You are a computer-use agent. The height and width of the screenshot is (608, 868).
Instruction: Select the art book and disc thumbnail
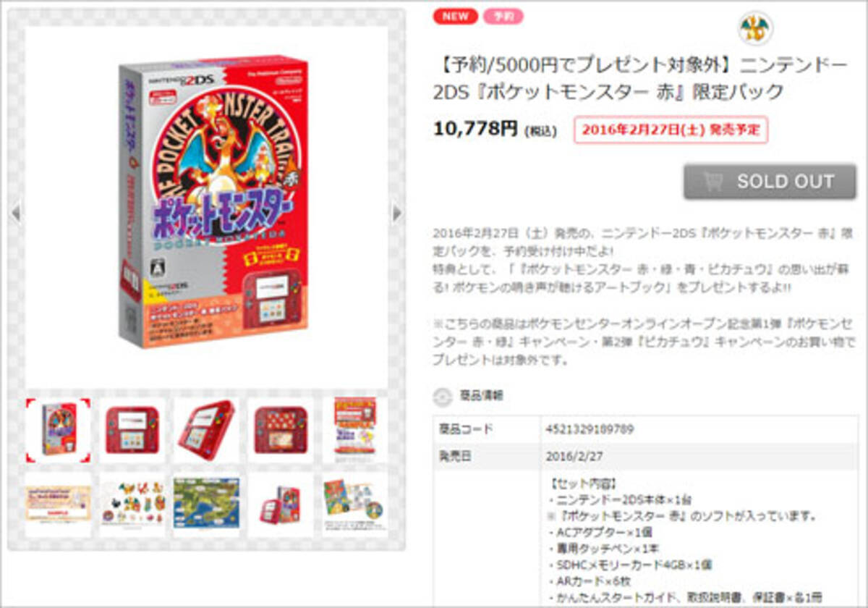(355, 504)
